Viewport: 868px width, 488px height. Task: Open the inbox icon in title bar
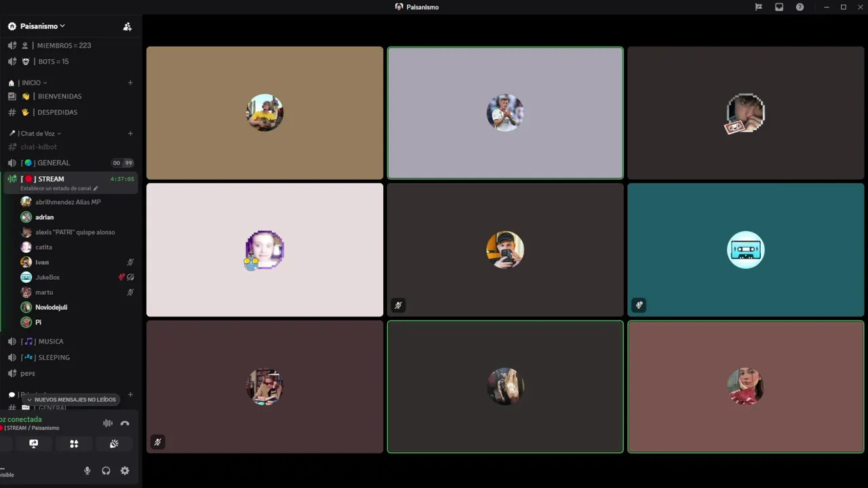click(779, 7)
